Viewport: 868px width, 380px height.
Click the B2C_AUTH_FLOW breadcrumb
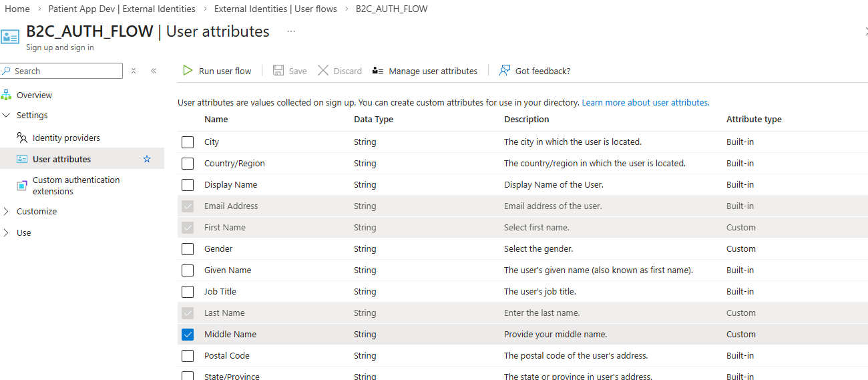click(392, 9)
